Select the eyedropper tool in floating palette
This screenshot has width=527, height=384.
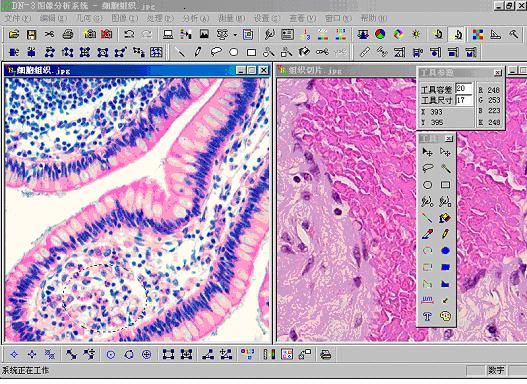point(427,234)
